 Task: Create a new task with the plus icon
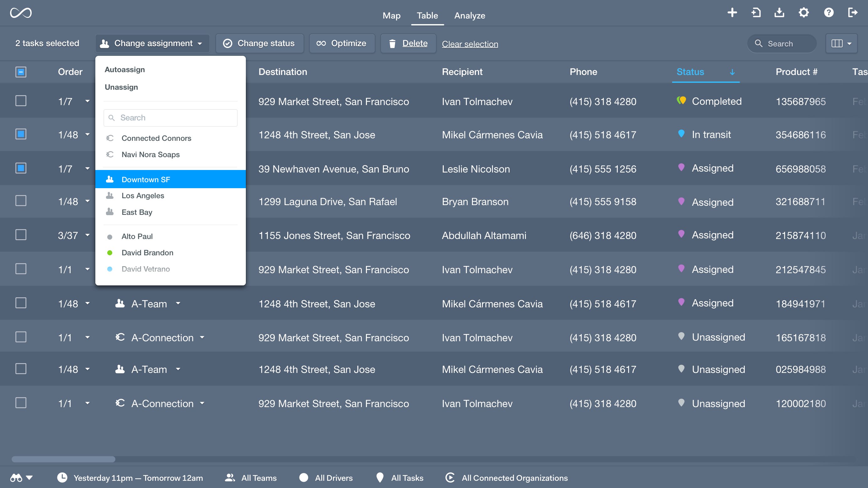(732, 13)
